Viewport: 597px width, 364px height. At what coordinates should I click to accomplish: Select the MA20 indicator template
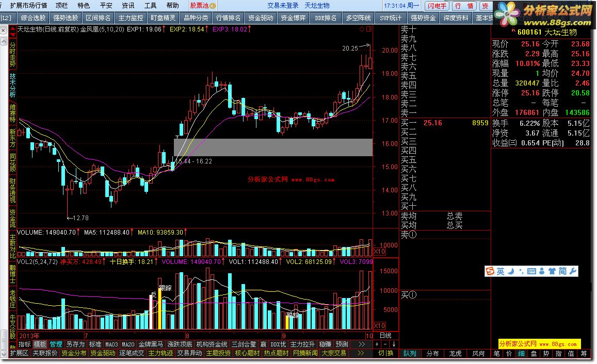[x=128, y=344]
